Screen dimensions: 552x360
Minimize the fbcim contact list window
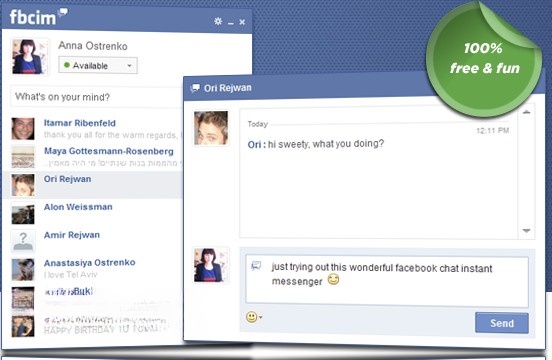click(231, 23)
